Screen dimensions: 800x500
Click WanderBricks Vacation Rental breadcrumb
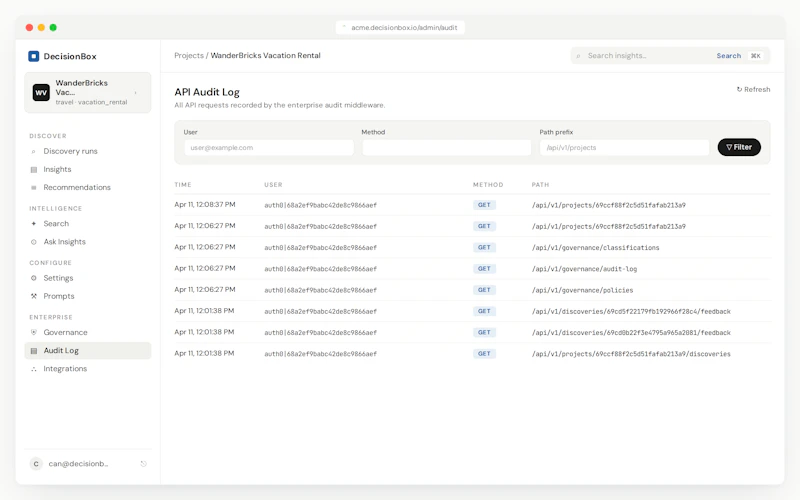pyautogui.click(x=265, y=55)
